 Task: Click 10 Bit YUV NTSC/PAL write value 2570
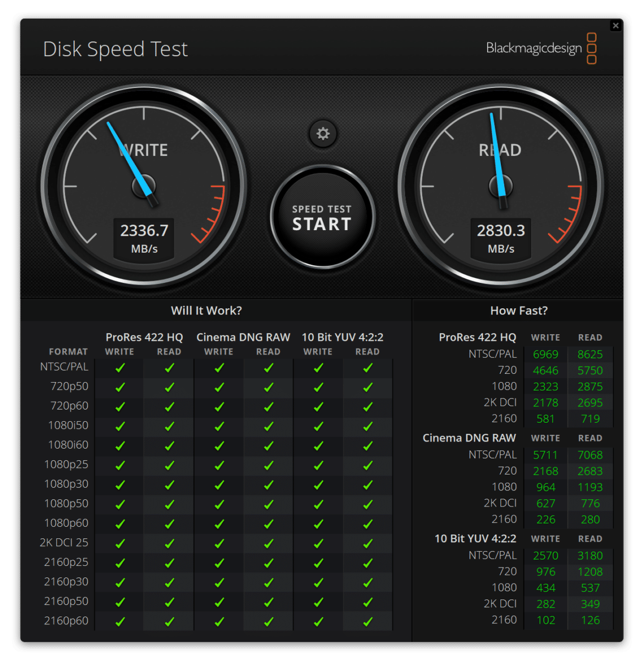(545, 555)
